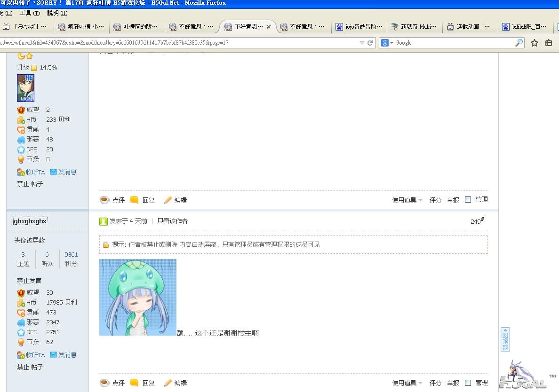This screenshot has width=559, height=392.
Task: Click 评分 link in post 249
Action: pos(435,383)
